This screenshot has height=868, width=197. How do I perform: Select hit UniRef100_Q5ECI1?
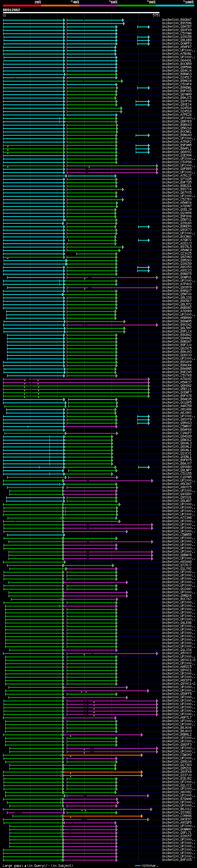coord(176,389)
